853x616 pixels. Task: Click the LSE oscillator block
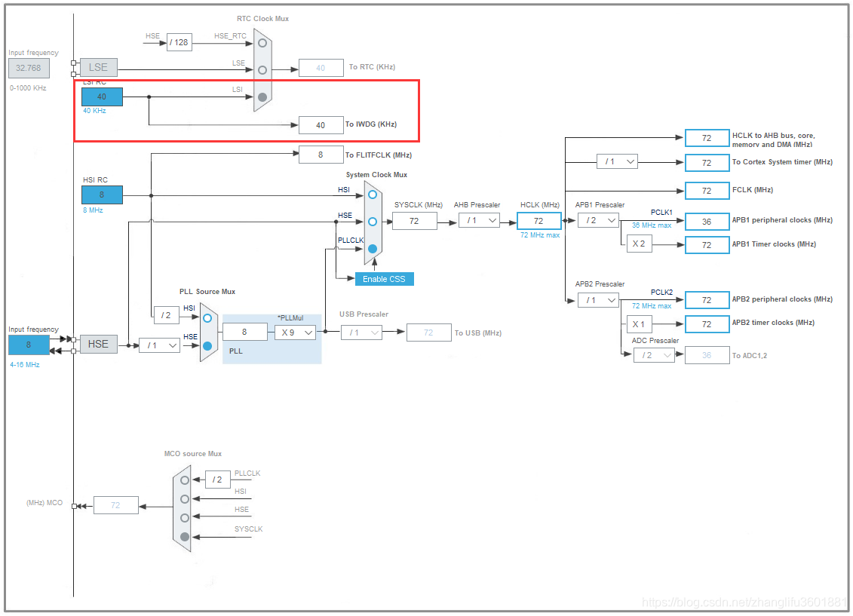(99, 67)
